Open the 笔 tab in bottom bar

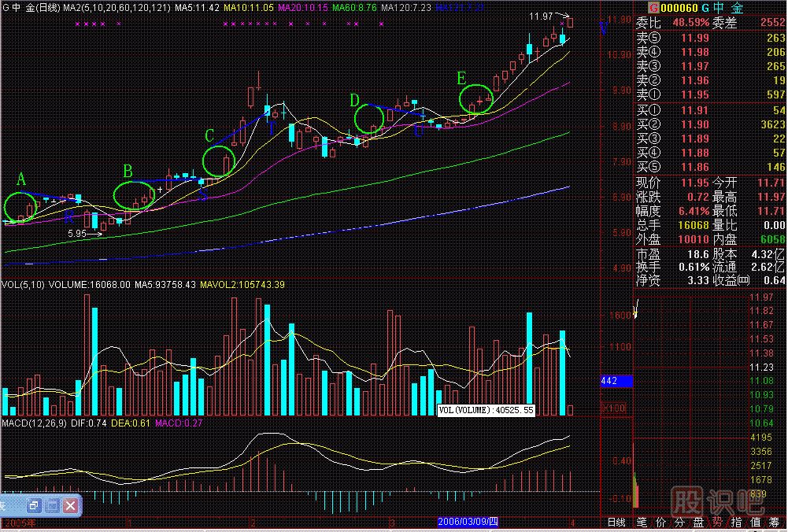click(x=642, y=523)
